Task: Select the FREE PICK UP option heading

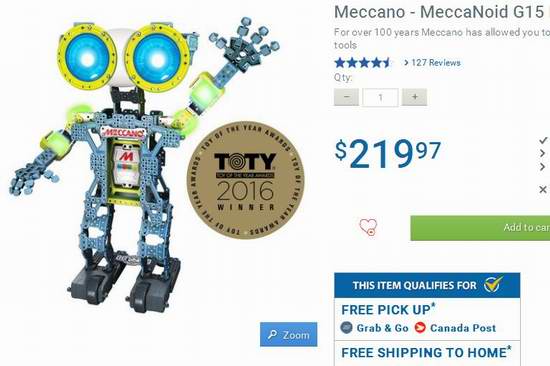Action: (389, 310)
